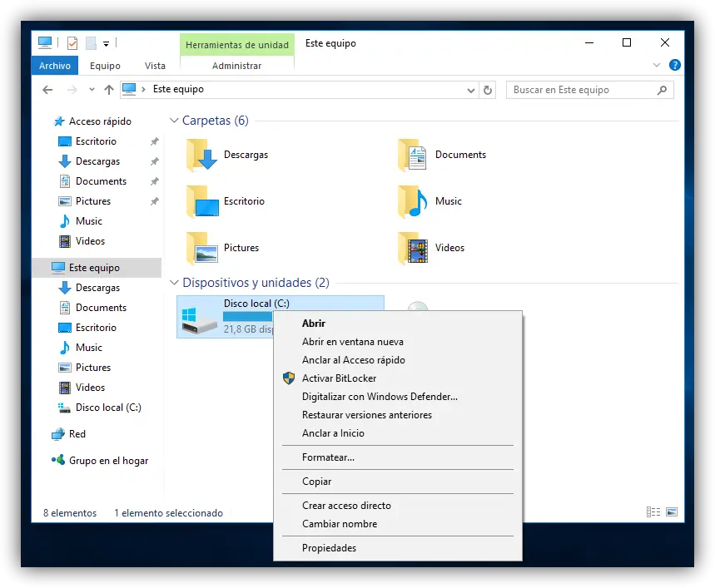The width and height of the screenshot is (715, 588).
Task: Choose Copiar in the context menu
Action: (317, 482)
